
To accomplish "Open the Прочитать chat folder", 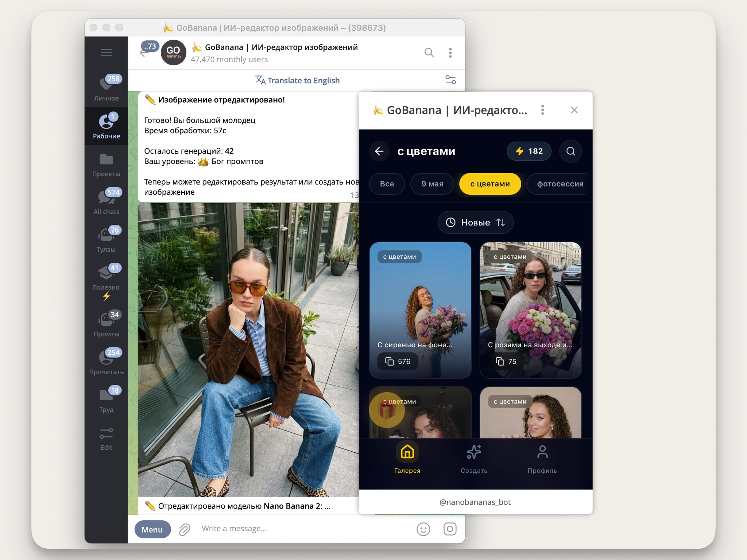I will [106, 362].
